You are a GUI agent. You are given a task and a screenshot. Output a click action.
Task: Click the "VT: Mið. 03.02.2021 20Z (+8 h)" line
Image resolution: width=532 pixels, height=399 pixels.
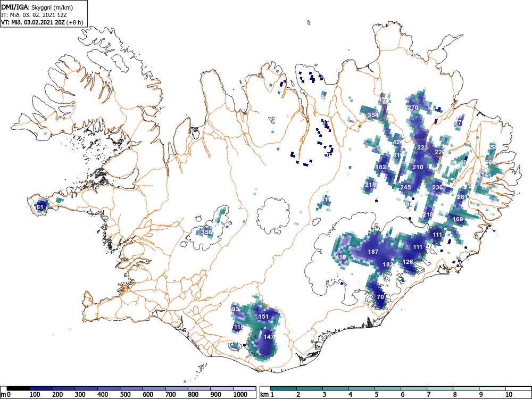(x=42, y=22)
